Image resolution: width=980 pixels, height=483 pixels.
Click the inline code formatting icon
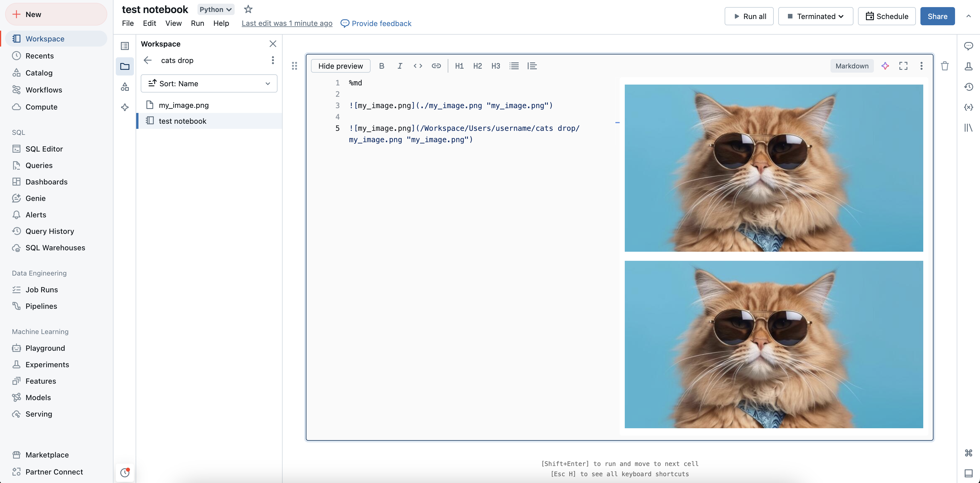(417, 66)
